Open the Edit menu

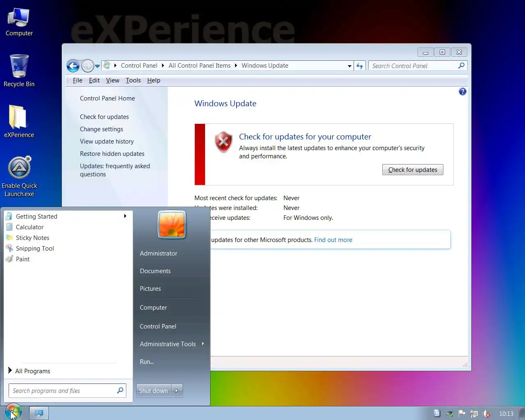(94, 80)
